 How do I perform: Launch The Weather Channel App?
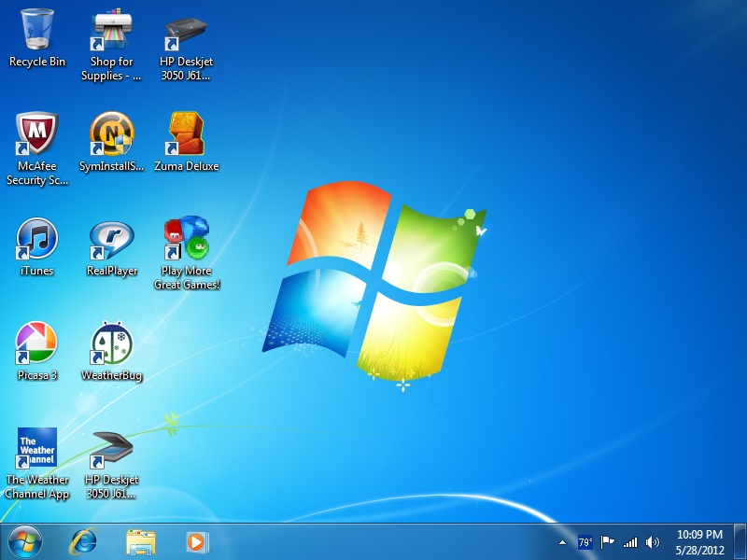click(x=35, y=446)
